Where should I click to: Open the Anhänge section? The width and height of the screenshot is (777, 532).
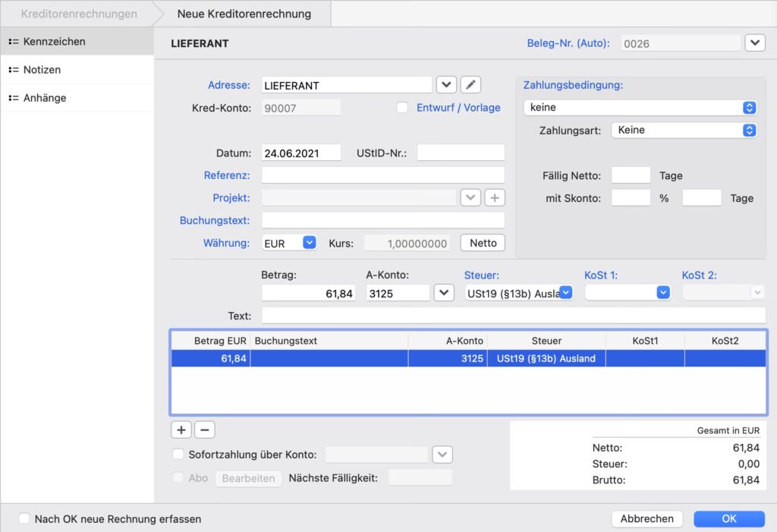pyautogui.click(x=44, y=98)
